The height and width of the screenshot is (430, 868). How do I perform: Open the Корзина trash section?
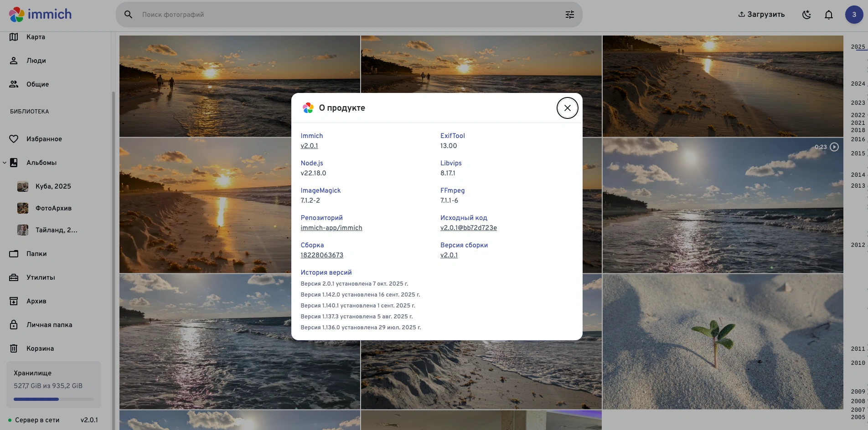pos(40,348)
